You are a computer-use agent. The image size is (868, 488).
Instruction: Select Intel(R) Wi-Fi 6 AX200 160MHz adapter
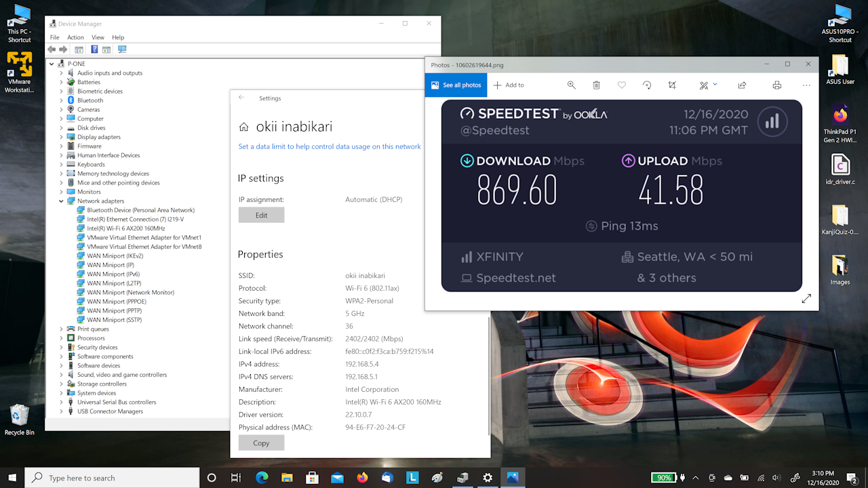pyautogui.click(x=125, y=228)
